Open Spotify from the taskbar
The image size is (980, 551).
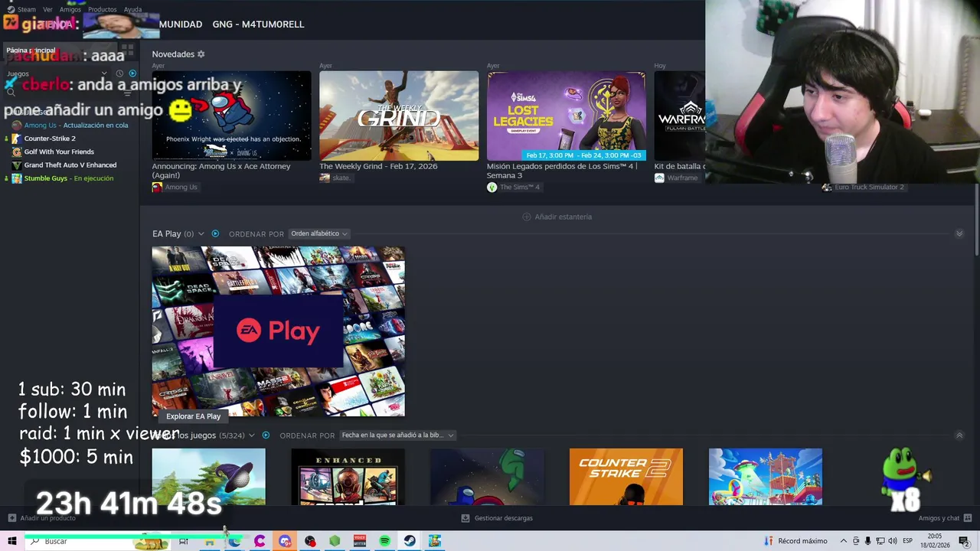384,541
